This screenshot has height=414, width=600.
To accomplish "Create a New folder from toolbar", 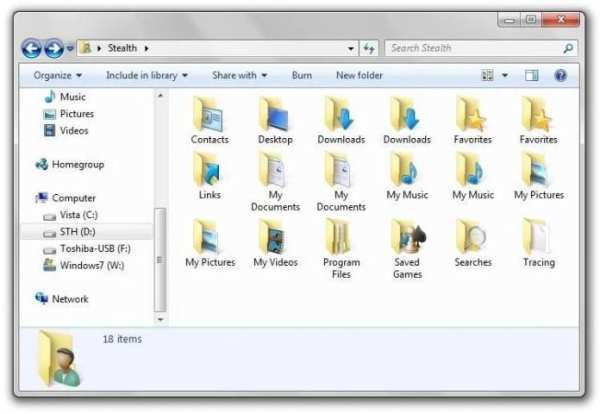I will (359, 75).
